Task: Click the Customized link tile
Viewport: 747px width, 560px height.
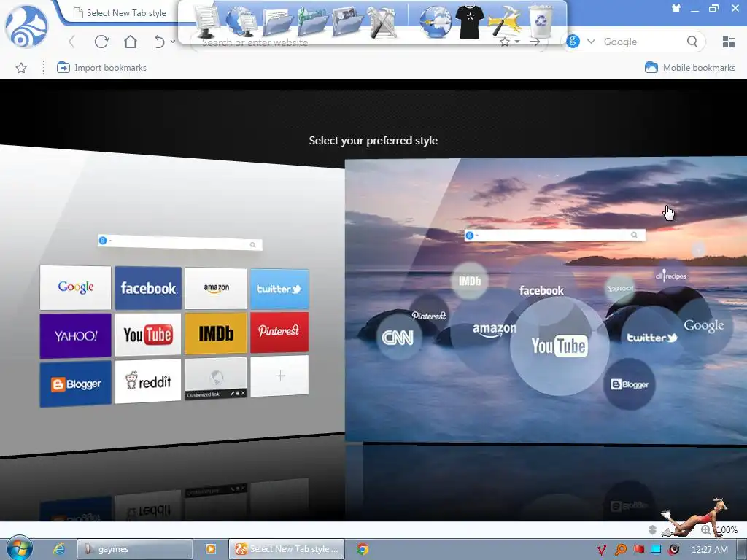Action: click(216, 378)
